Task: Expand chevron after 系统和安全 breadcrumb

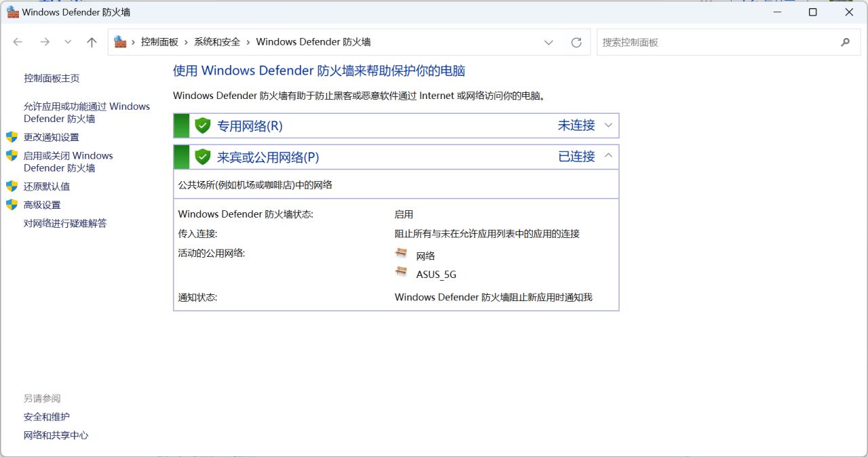Action: point(248,42)
